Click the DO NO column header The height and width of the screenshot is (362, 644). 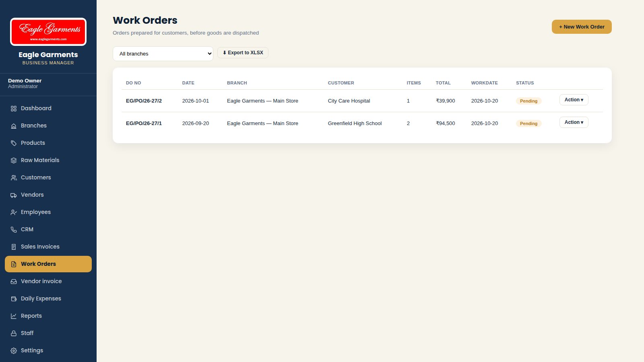[133, 83]
